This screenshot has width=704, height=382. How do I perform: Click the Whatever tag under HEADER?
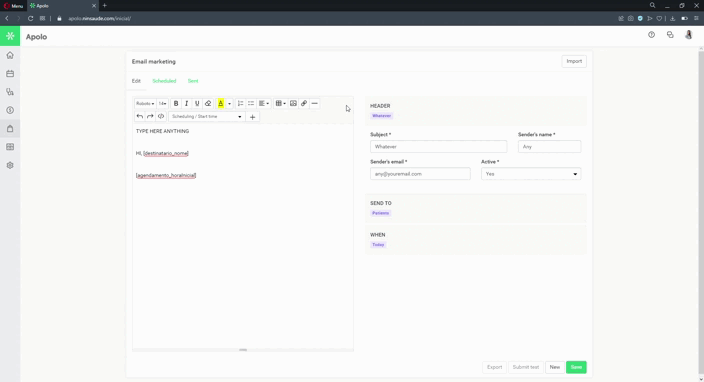tap(382, 116)
